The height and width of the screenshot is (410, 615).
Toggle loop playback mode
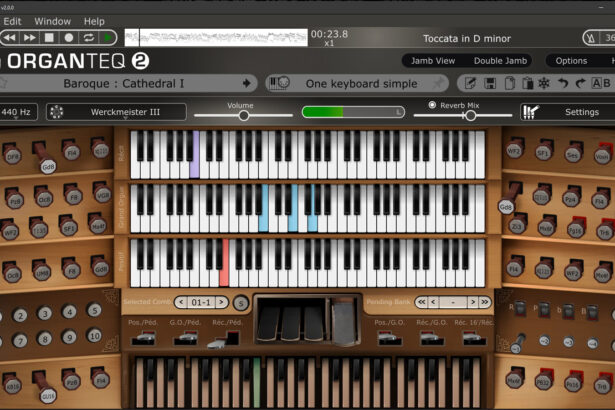click(x=89, y=38)
